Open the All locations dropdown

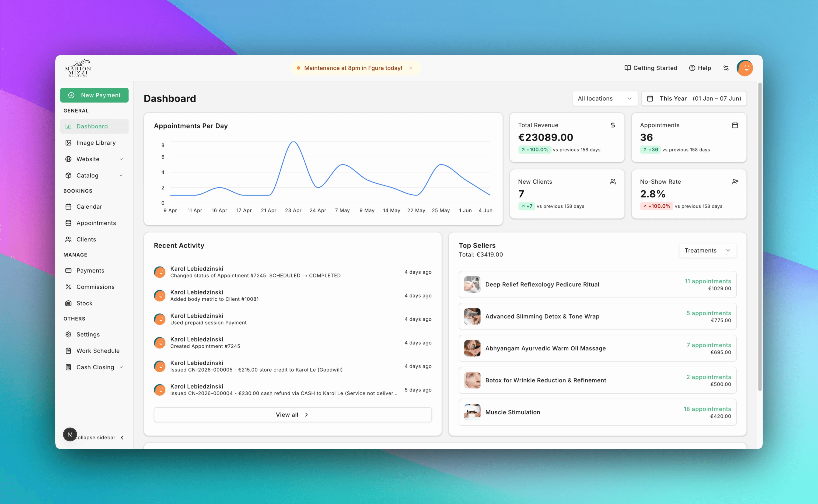pos(605,99)
